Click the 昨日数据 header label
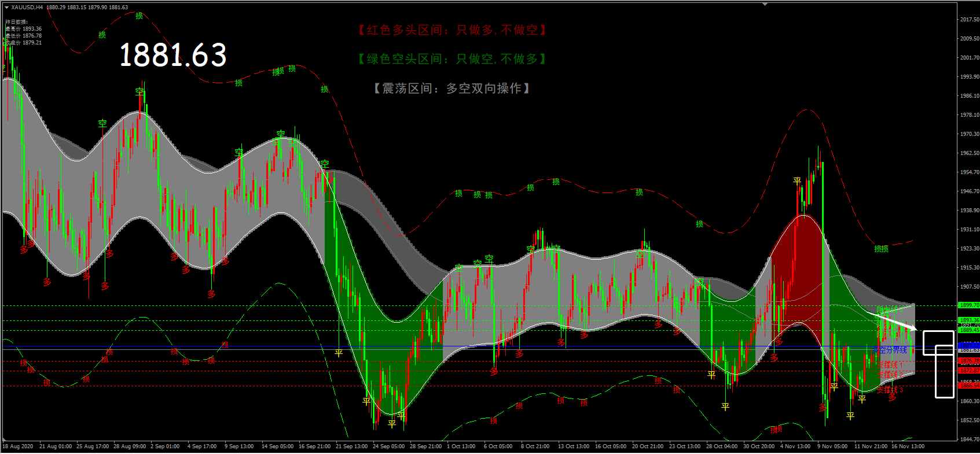This screenshot has width=980, height=454. pyautogui.click(x=16, y=22)
